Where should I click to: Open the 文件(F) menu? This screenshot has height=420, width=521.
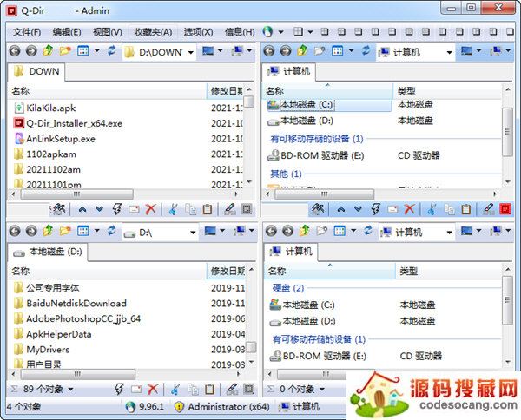27,32
